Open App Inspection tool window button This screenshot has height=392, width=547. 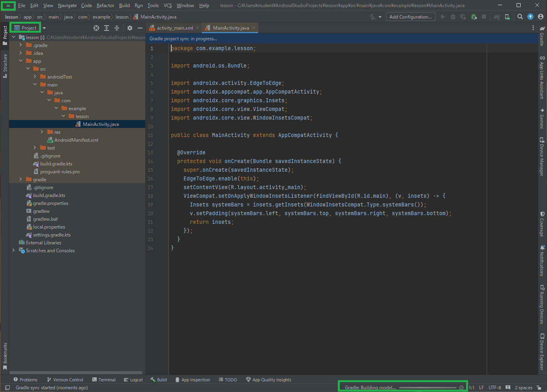[193, 380]
